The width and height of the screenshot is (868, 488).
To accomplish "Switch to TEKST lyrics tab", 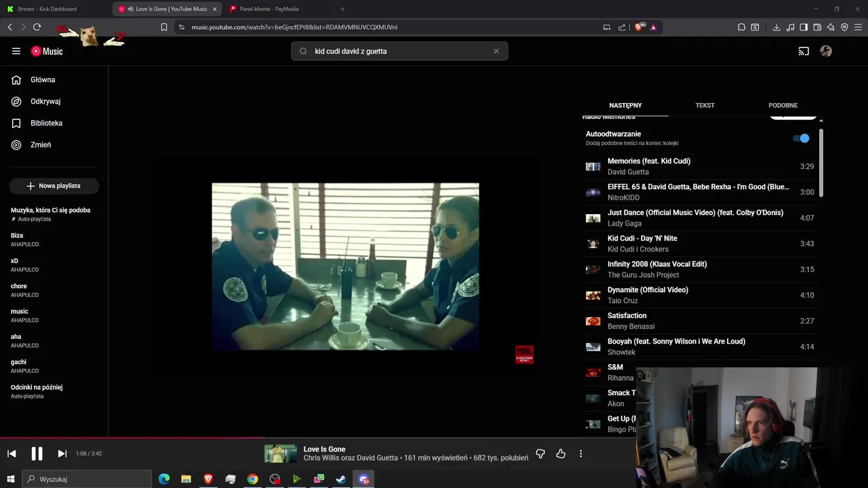I will pos(705,105).
